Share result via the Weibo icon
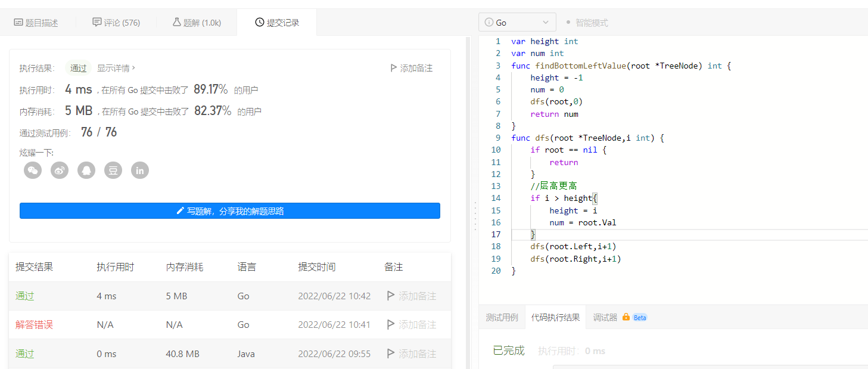The width and height of the screenshot is (868, 369). (60, 170)
